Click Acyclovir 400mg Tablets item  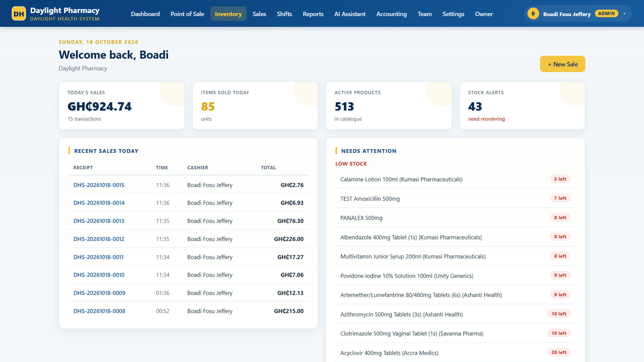click(x=455, y=353)
